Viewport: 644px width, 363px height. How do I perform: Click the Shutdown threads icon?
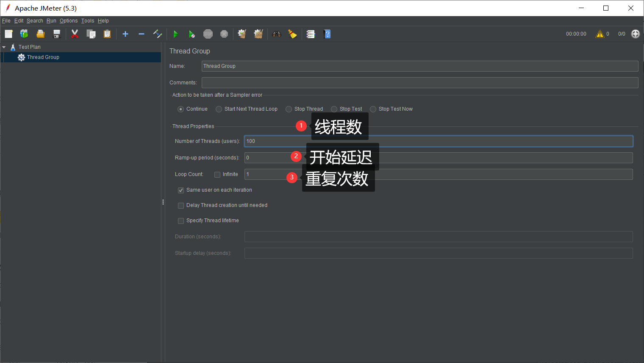click(x=224, y=34)
